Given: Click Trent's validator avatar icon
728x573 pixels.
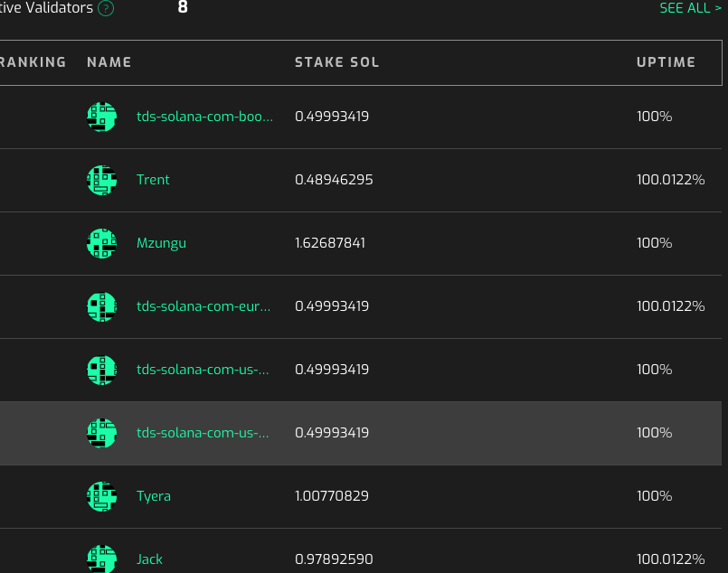Looking at the screenshot, I should point(101,180).
